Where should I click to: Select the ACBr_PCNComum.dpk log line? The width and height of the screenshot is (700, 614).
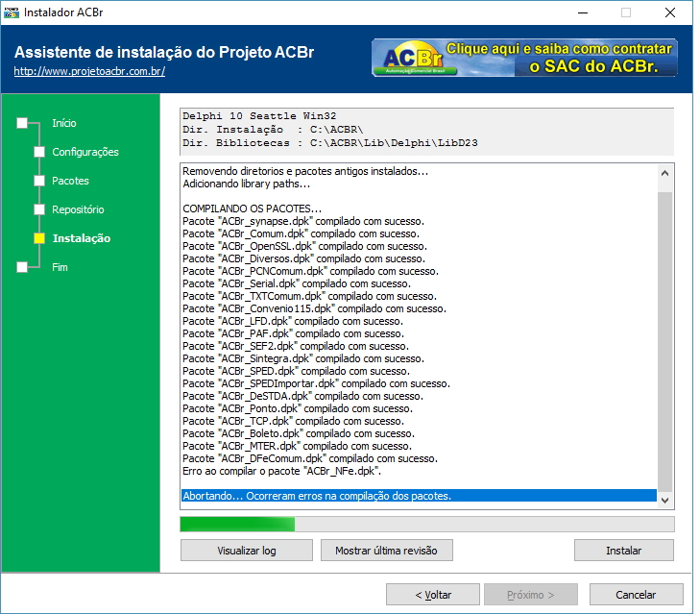click(310, 271)
